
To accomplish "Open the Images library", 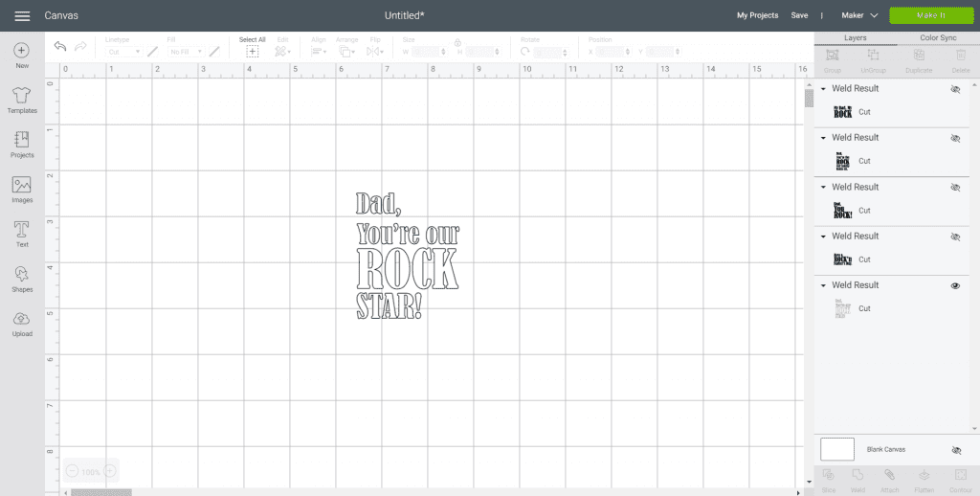I will 22,190.
